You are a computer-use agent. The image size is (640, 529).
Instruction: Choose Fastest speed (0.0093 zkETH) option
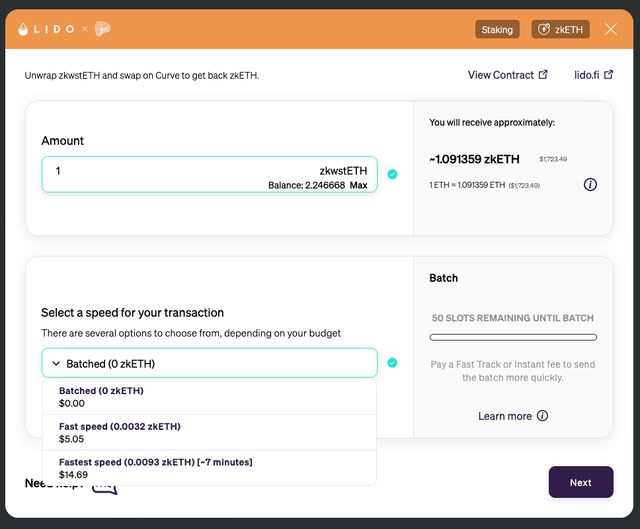point(209,468)
